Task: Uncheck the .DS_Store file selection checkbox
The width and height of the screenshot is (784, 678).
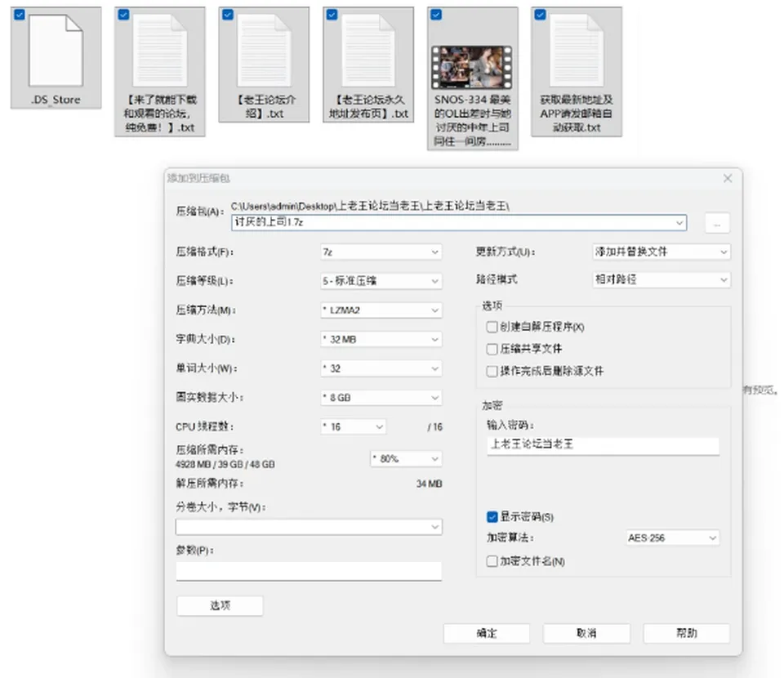Action: [x=20, y=15]
